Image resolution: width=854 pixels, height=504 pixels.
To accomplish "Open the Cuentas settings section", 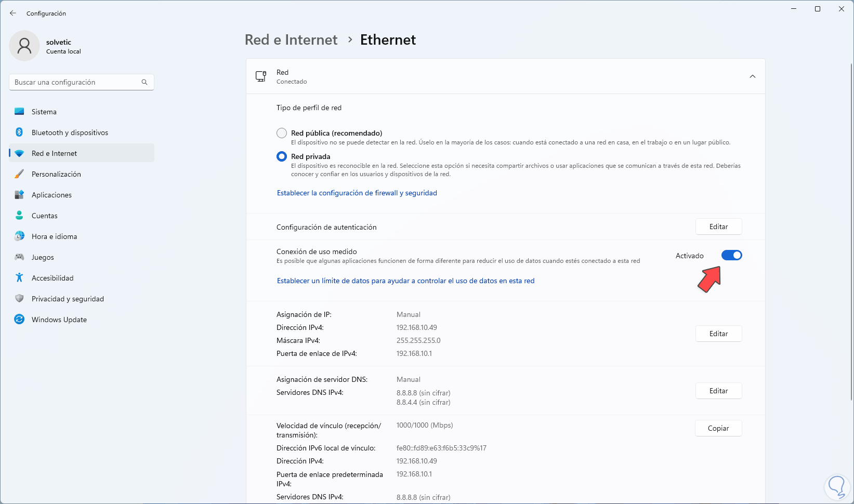I will point(45,216).
